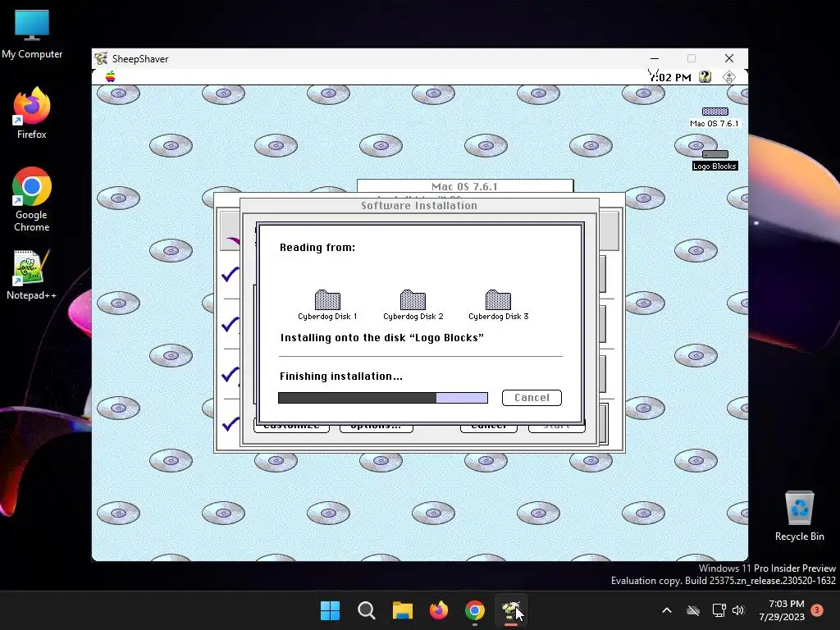Click the Cyberdog Disk 3 folder icon
Viewport: 840px width, 630px height.
(x=498, y=300)
